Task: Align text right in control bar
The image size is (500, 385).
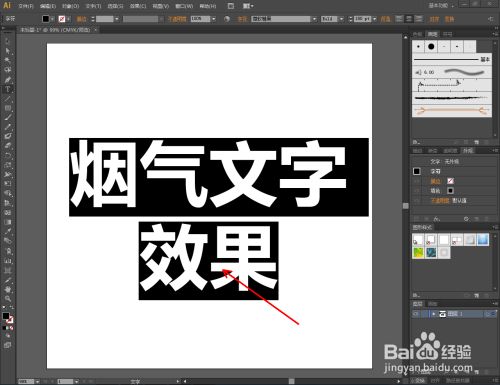Action: [x=419, y=19]
